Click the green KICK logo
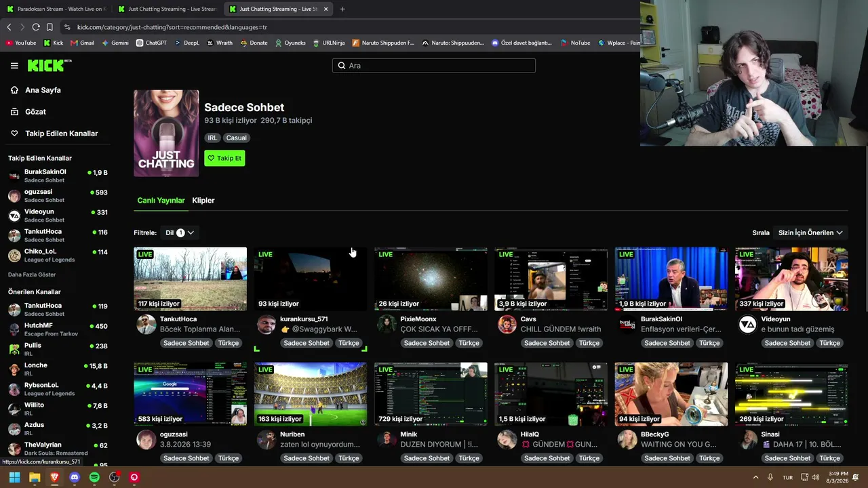 47,66
